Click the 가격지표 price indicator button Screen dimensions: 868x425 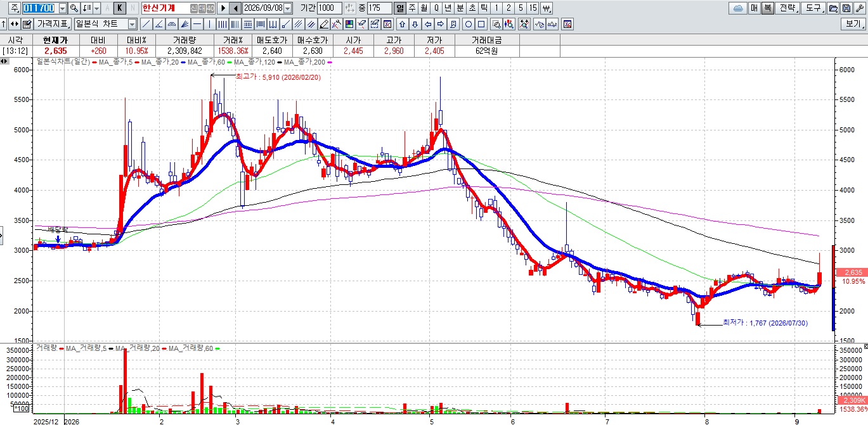tap(53, 24)
